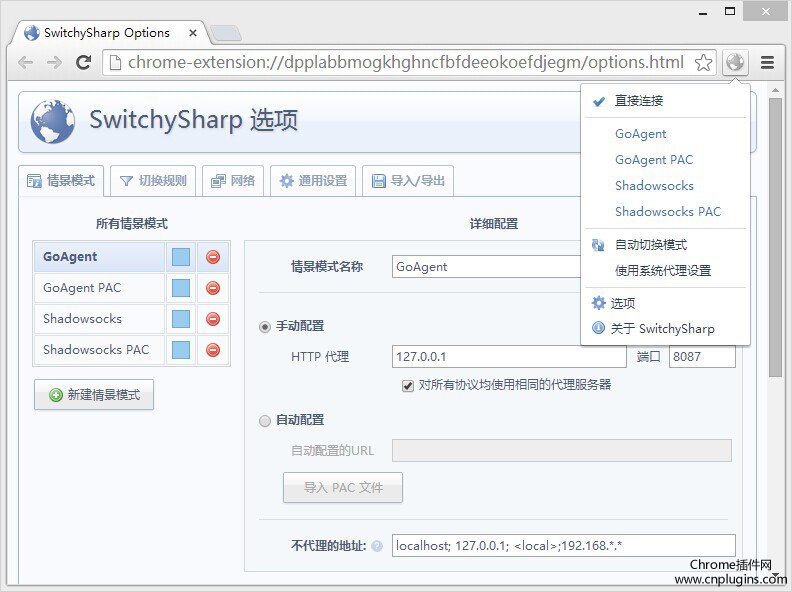Click the GoAgent PAC color swatch

click(181, 288)
